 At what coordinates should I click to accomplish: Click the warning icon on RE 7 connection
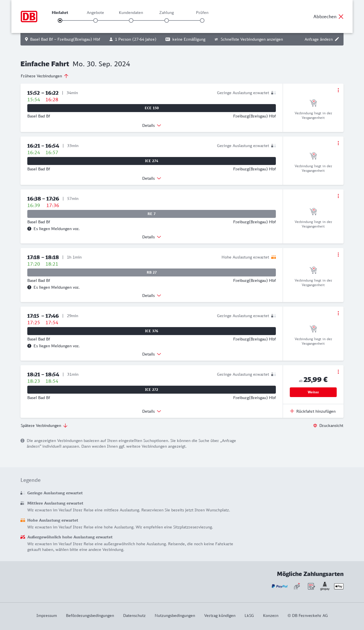[x=29, y=229]
